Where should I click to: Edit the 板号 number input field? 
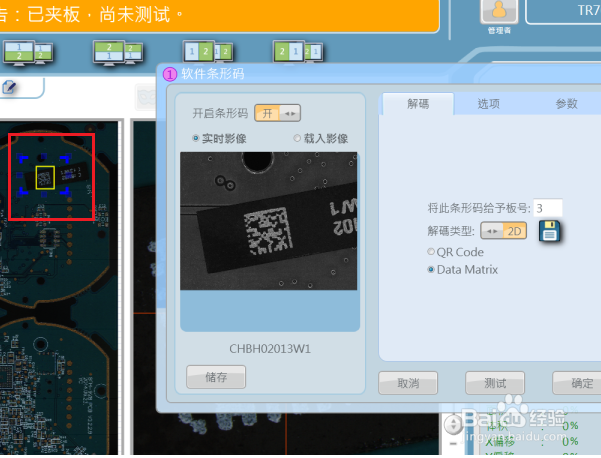(548, 208)
